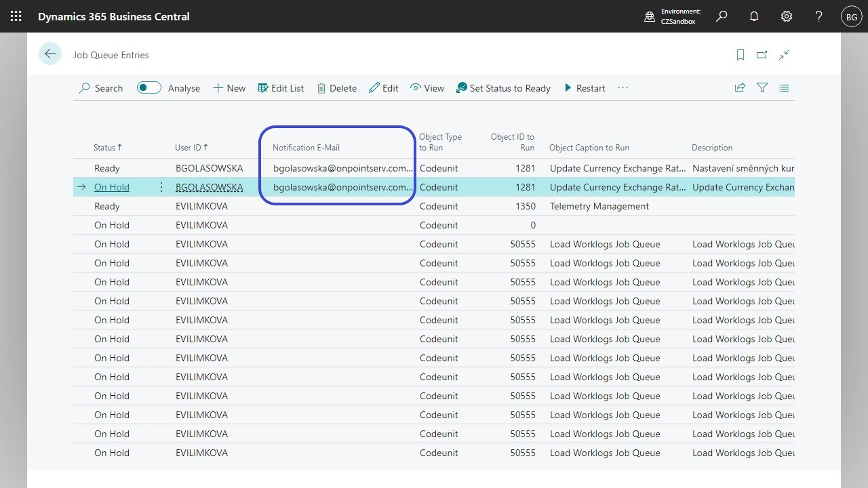868x488 pixels.
Task: Open the Object ID to Run column header
Action: pos(513,142)
